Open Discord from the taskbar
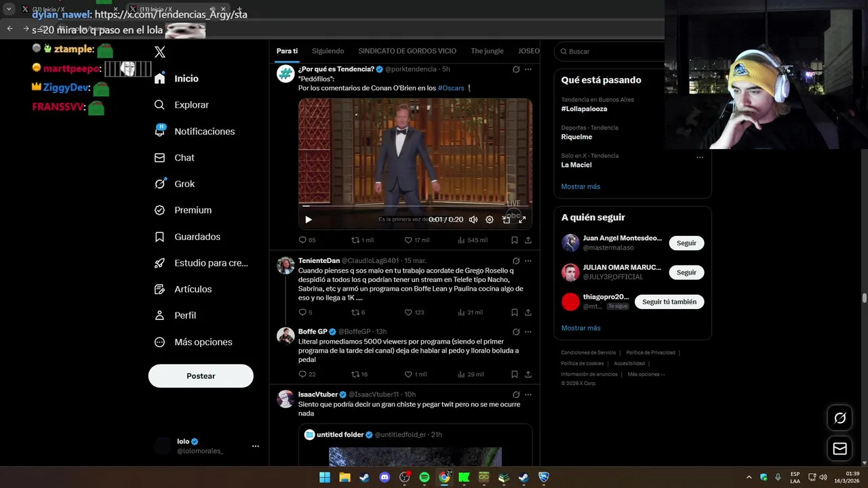 click(385, 477)
